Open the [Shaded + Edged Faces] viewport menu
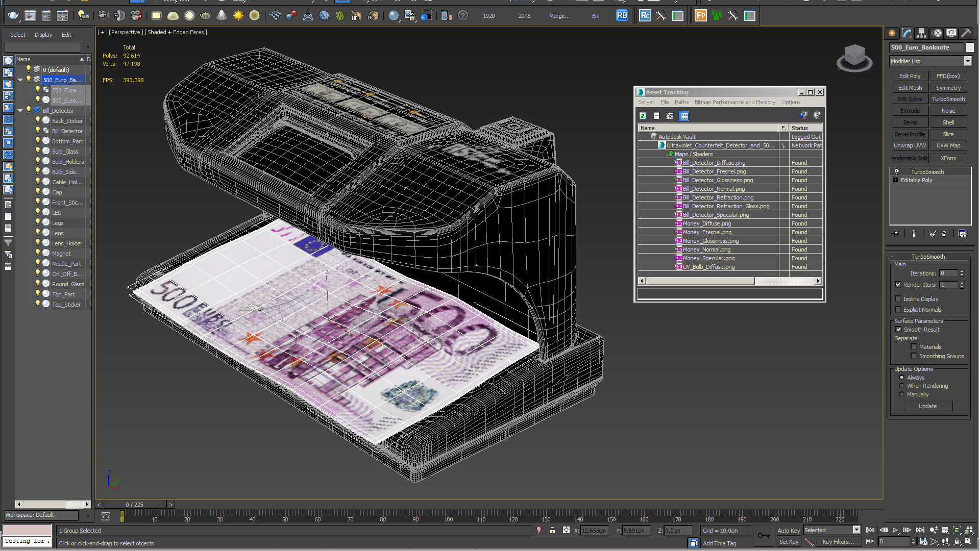980x551 pixels. coord(176,32)
